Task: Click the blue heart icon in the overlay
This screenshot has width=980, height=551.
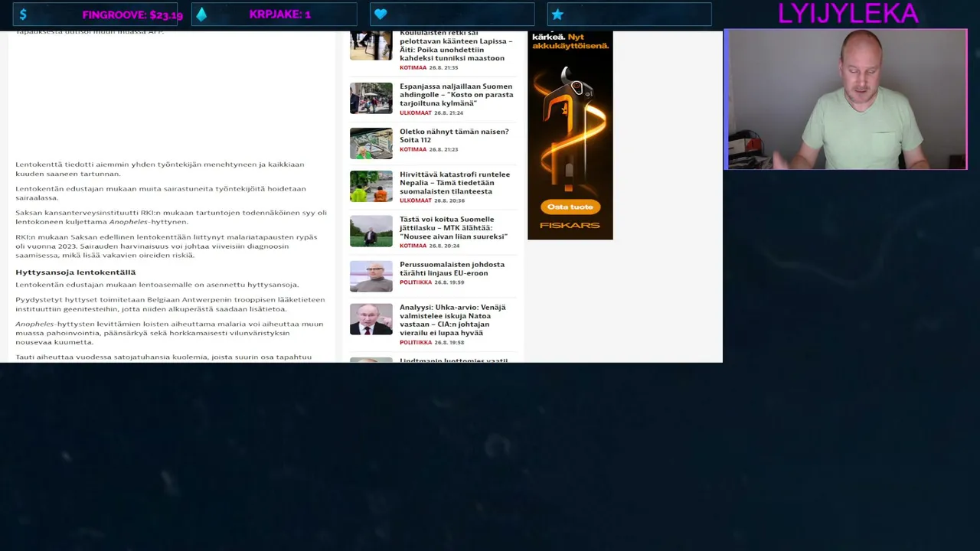Action: 381,15
